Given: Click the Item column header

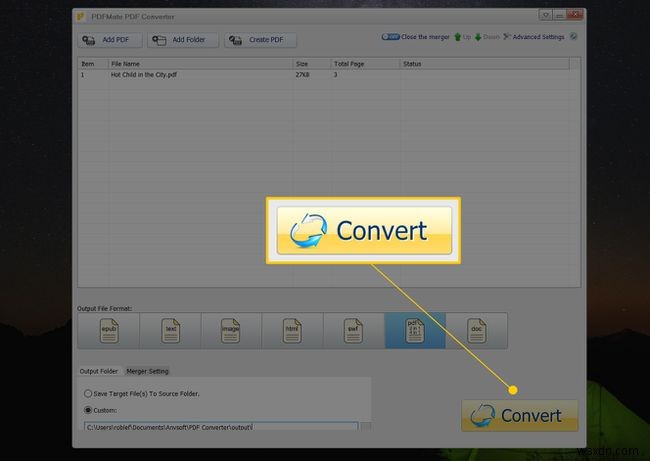Looking at the screenshot, I should pyautogui.click(x=93, y=64).
